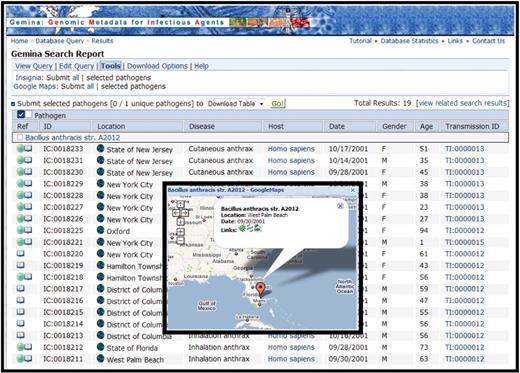Check the Bacillus anthracis str. A2012 checkbox
The height and width of the screenshot is (373, 520).
pos(20,137)
